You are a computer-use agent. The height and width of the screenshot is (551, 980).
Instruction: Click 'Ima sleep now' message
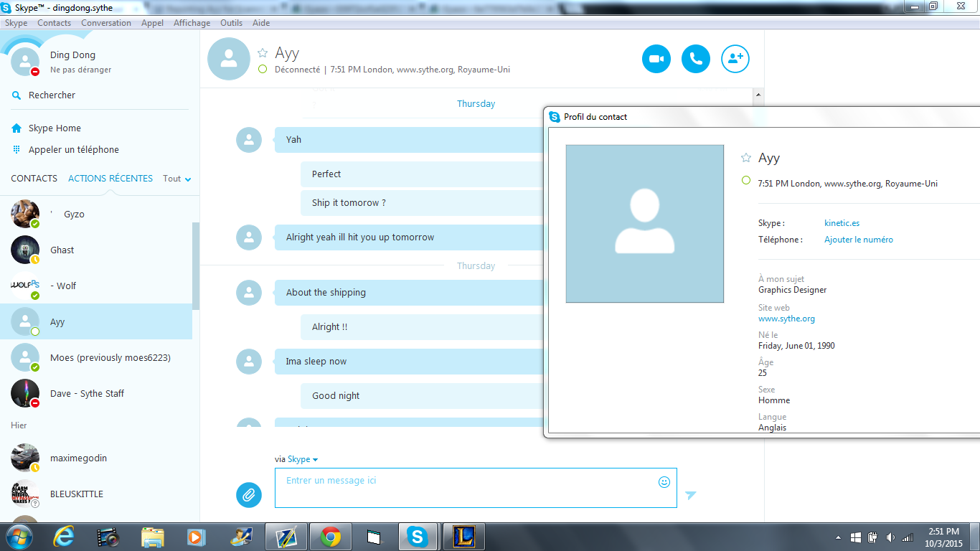tap(408, 362)
